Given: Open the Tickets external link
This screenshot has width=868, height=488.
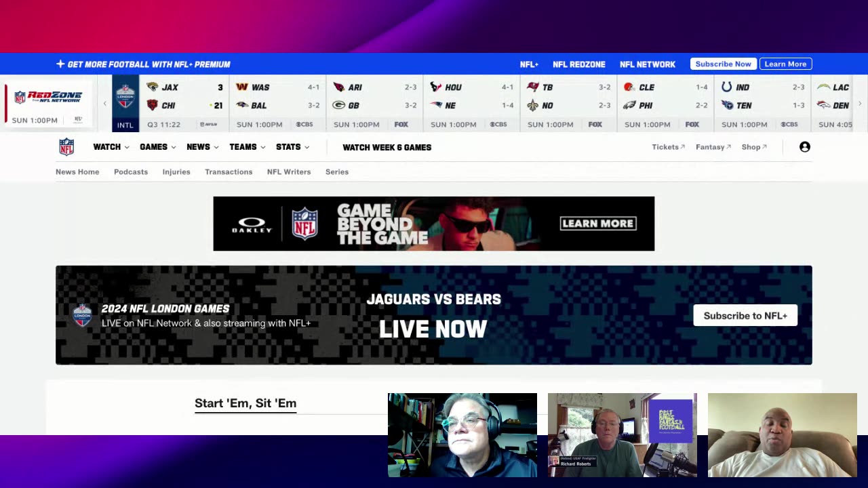Looking at the screenshot, I should tap(668, 147).
